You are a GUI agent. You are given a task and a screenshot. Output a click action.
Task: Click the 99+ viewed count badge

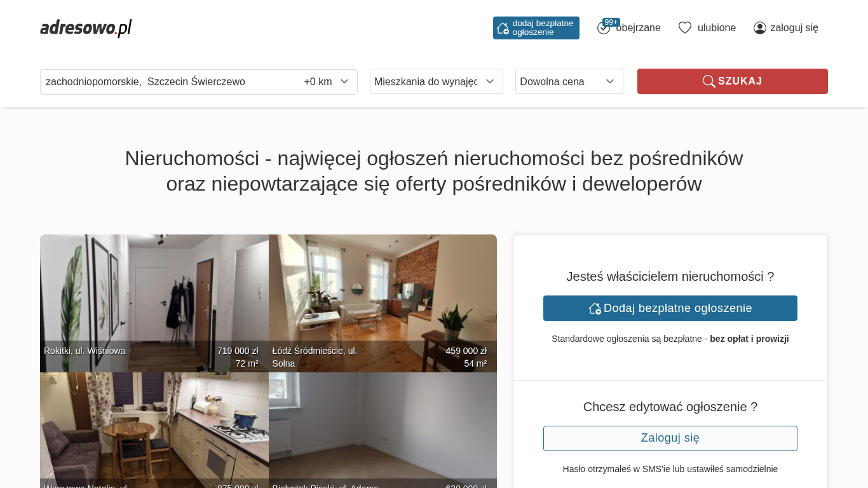click(611, 22)
